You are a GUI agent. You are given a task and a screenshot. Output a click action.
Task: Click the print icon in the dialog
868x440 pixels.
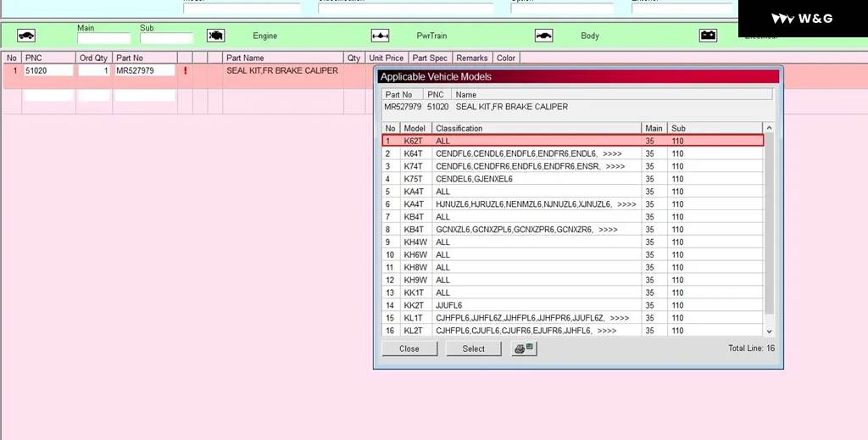coord(524,348)
